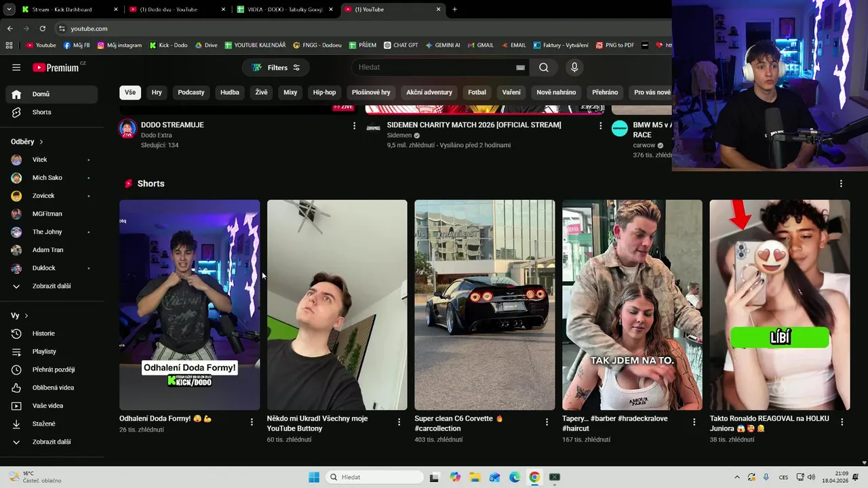Open options for Ronaldo REAGOVAL short

point(842,422)
